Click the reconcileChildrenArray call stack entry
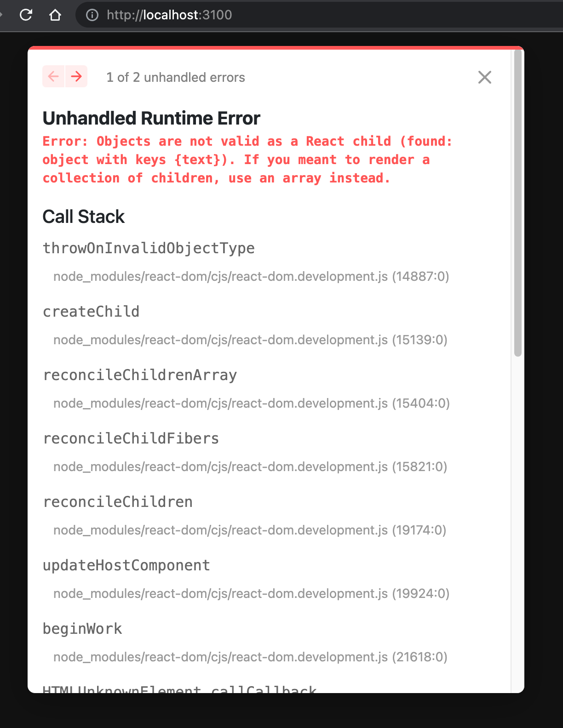This screenshot has width=563, height=728. tap(140, 375)
